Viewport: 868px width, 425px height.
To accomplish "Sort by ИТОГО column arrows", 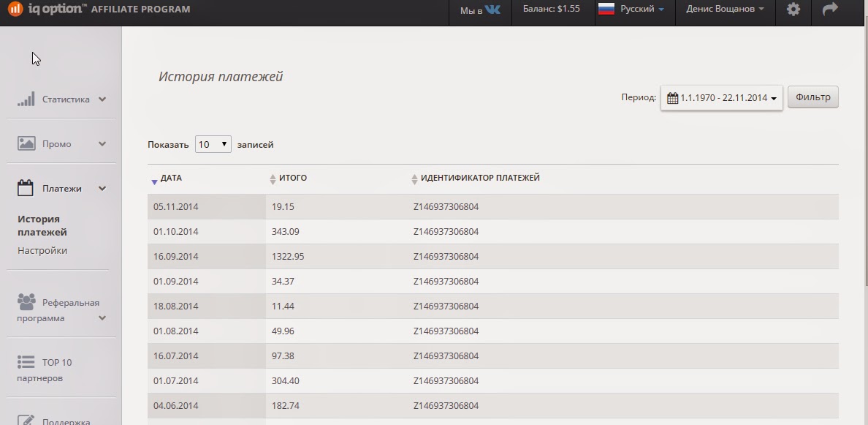I will click(273, 179).
